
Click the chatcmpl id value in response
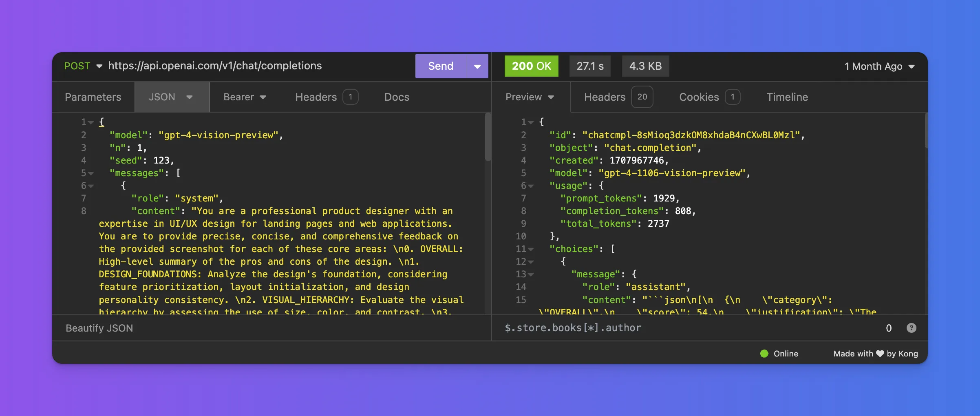tap(691, 135)
